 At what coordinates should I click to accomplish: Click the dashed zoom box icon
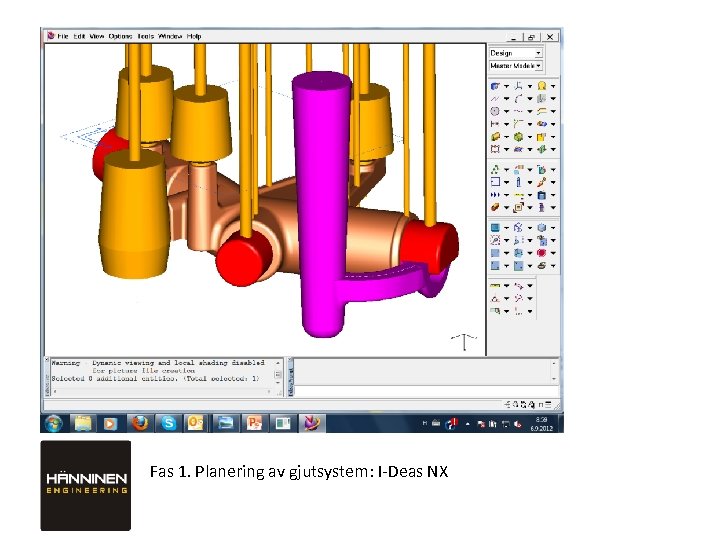[495, 240]
